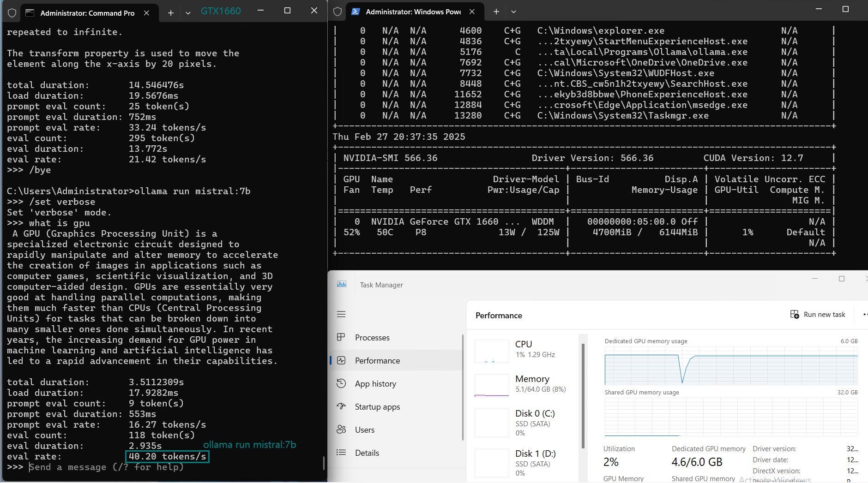
Task: Select the CPU performance graph thumbnail
Action: tap(492, 351)
